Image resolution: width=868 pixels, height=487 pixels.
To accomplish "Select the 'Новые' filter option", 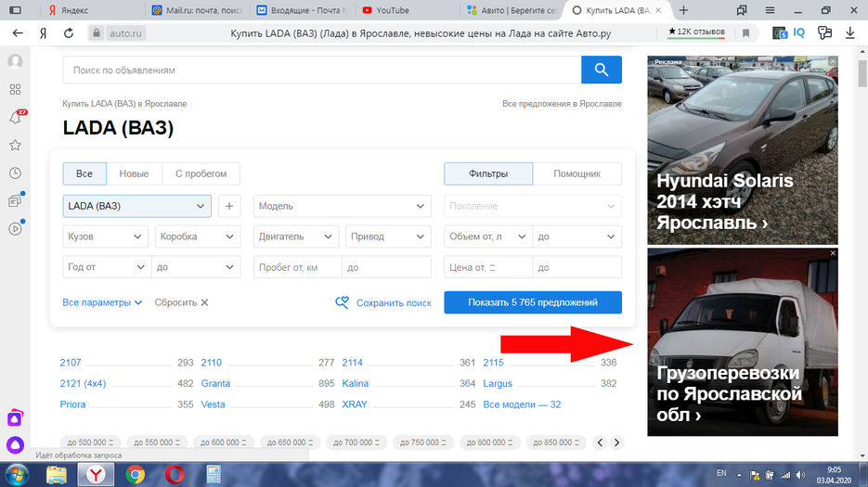I will coord(134,173).
